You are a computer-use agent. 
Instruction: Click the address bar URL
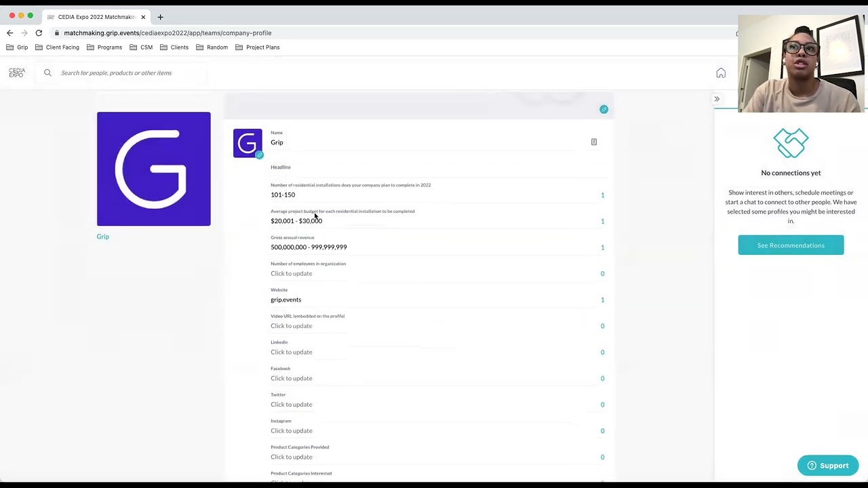point(167,33)
